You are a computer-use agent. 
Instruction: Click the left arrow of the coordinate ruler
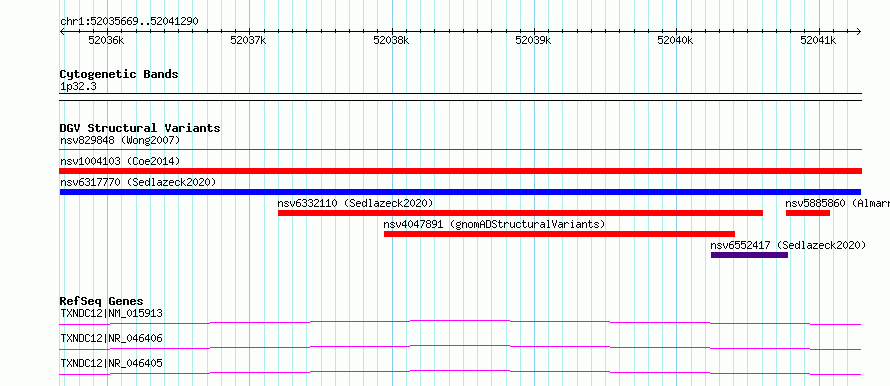(62, 31)
